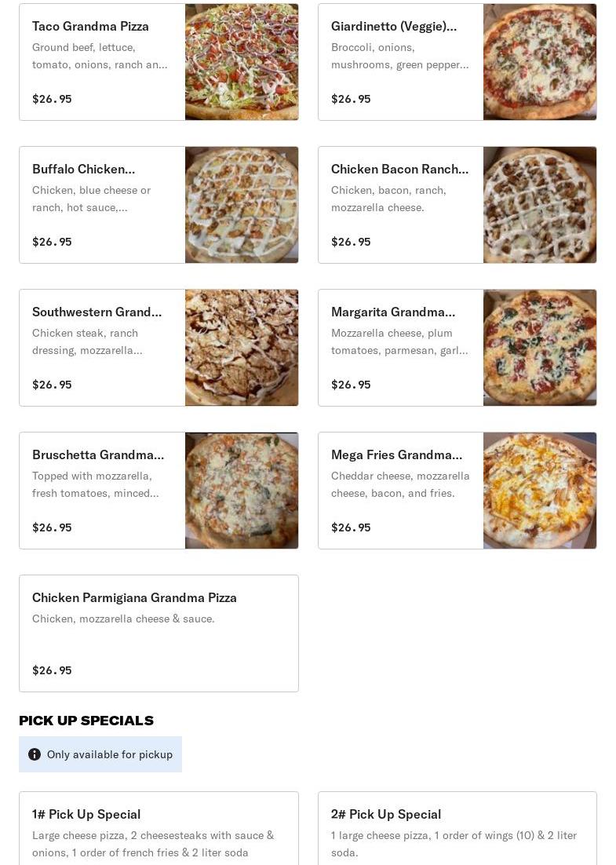Click the info icon beside pickup notice
Image resolution: width=616 pixels, height=865 pixels.
(x=35, y=754)
